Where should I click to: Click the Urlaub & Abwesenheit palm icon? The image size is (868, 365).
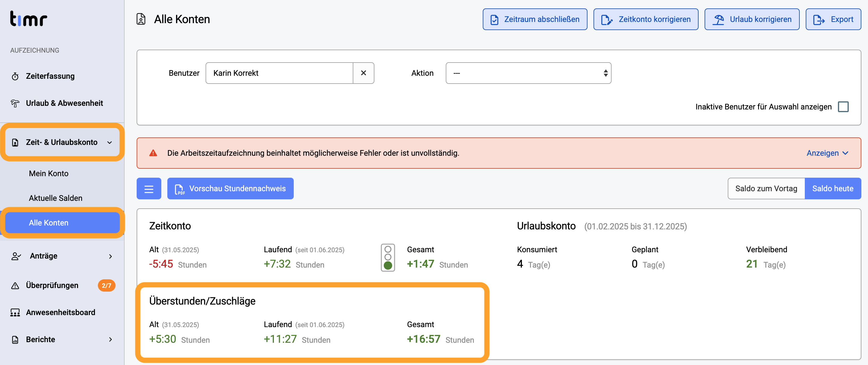coord(15,103)
